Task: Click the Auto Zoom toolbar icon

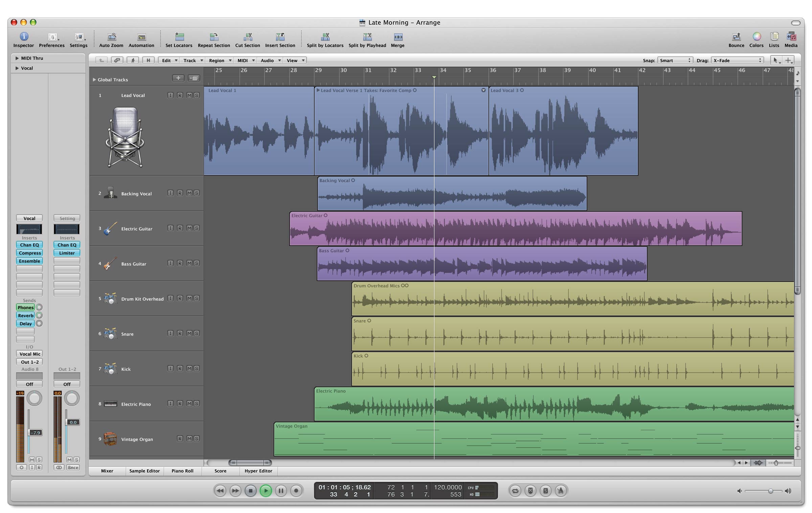Action: [111, 37]
